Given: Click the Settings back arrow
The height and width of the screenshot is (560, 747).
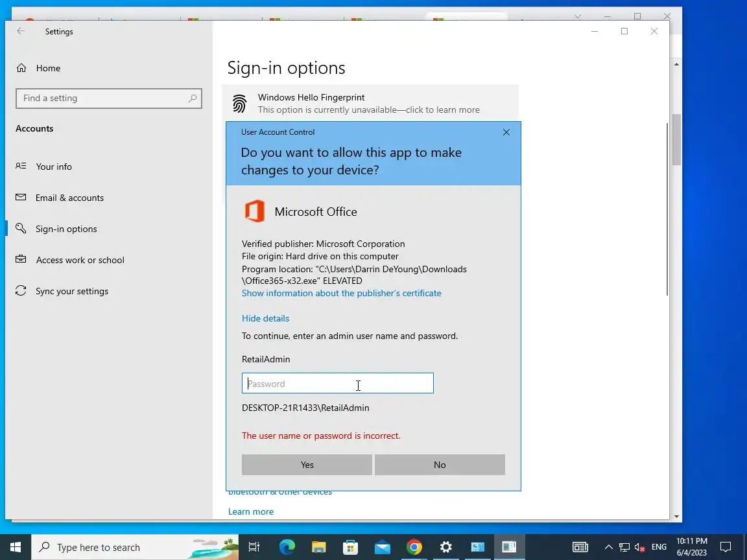Looking at the screenshot, I should pyautogui.click(x=21, y=31).
